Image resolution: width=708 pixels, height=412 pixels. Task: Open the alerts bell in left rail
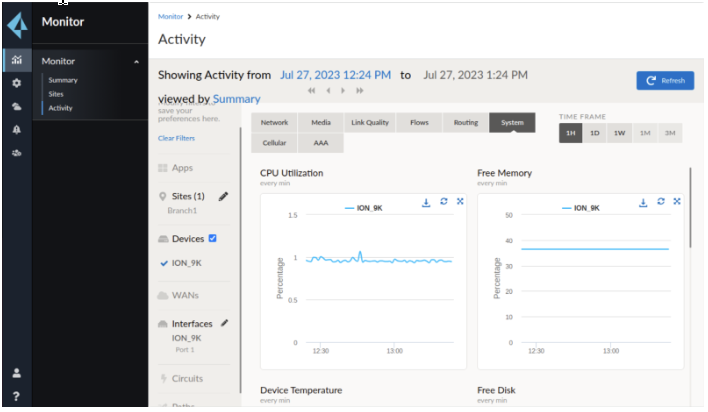click(16, 130)
